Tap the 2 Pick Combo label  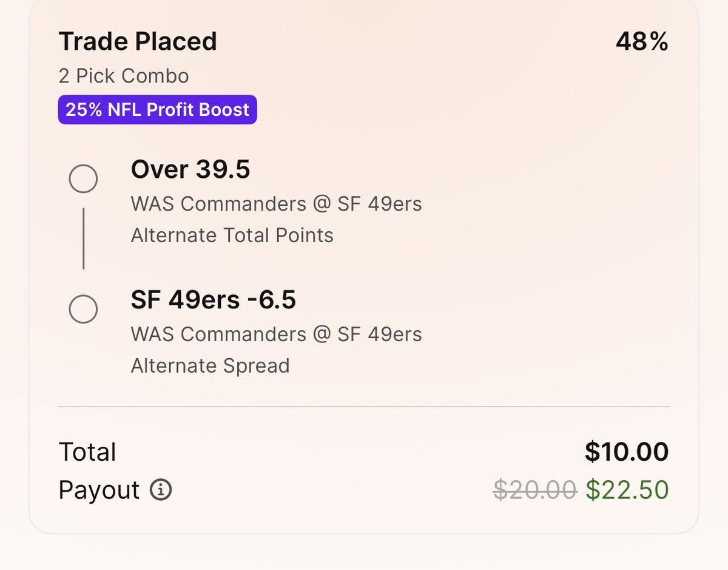pos(124,76)
